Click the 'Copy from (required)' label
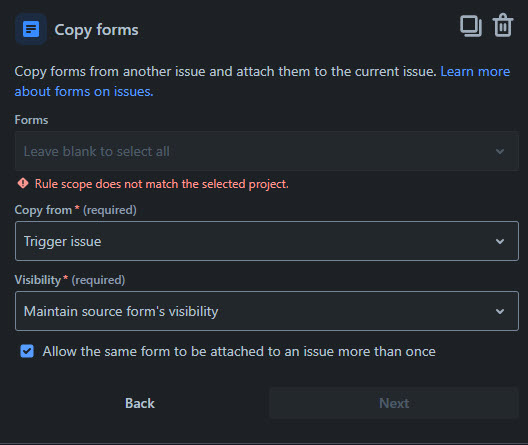Viewport: 528px width, 445px height. tap(75, 210)
